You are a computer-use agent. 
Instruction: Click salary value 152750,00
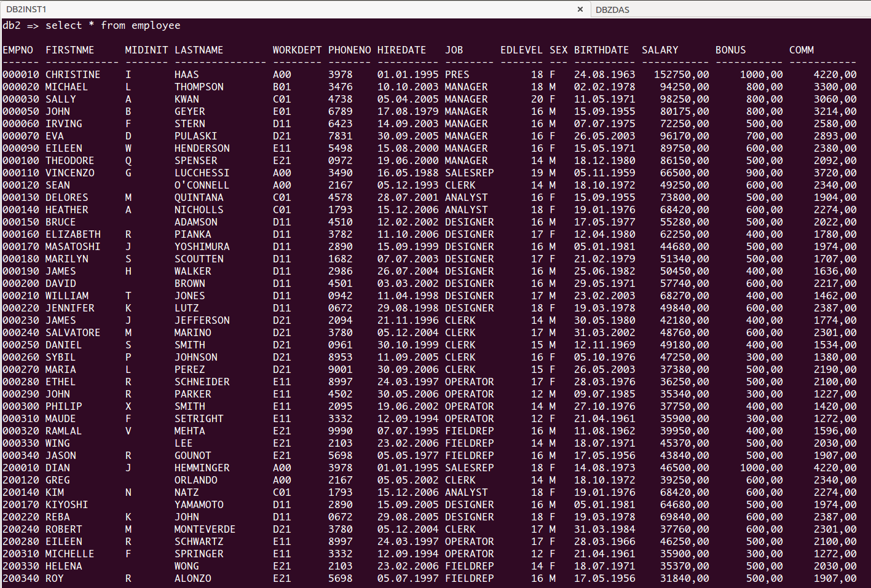click(681, 74)
